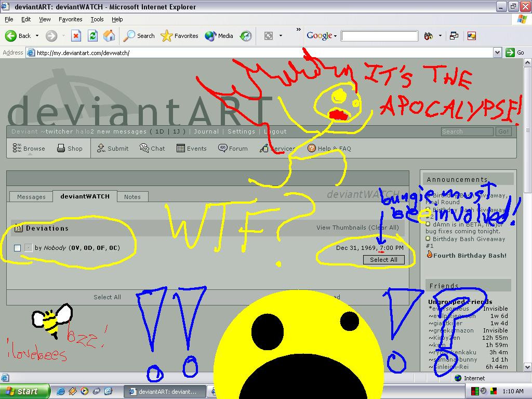Open Birthday Bash Giveaway #1 announcement
This screenshot has height=399, width=532.
[x=465, y=242]
